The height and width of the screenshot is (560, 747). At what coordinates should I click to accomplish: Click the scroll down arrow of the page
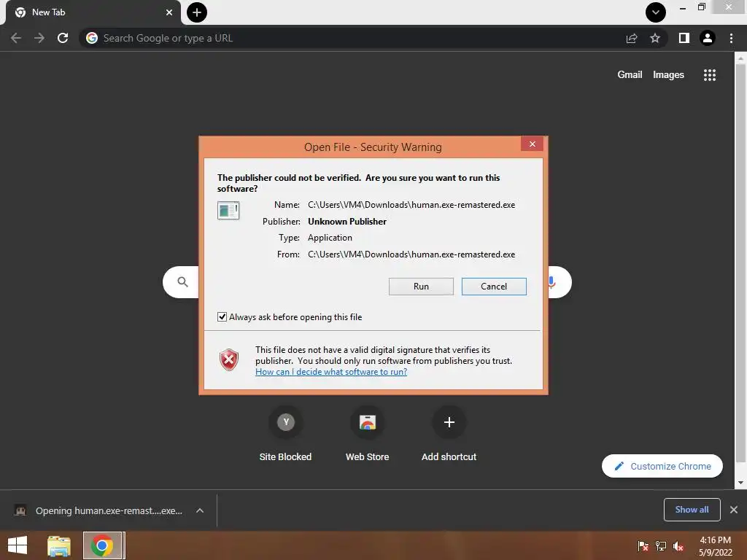point(740,483)
